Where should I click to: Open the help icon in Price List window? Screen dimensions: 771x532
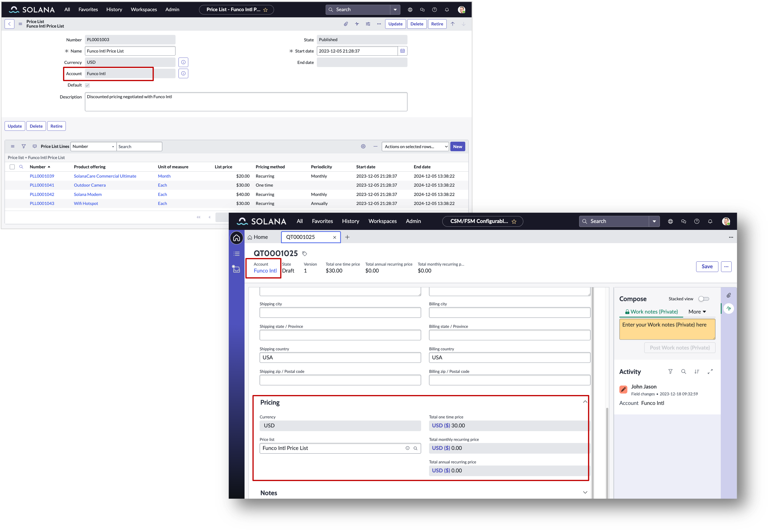(x=434, y=10)
